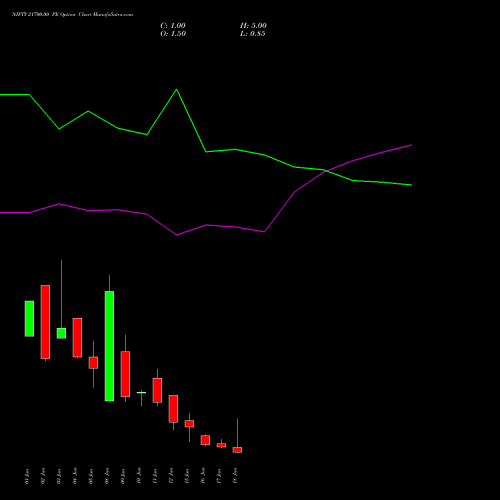Select the red candle for 04 Jan
The image size is (500, 500).
[77, 338]
